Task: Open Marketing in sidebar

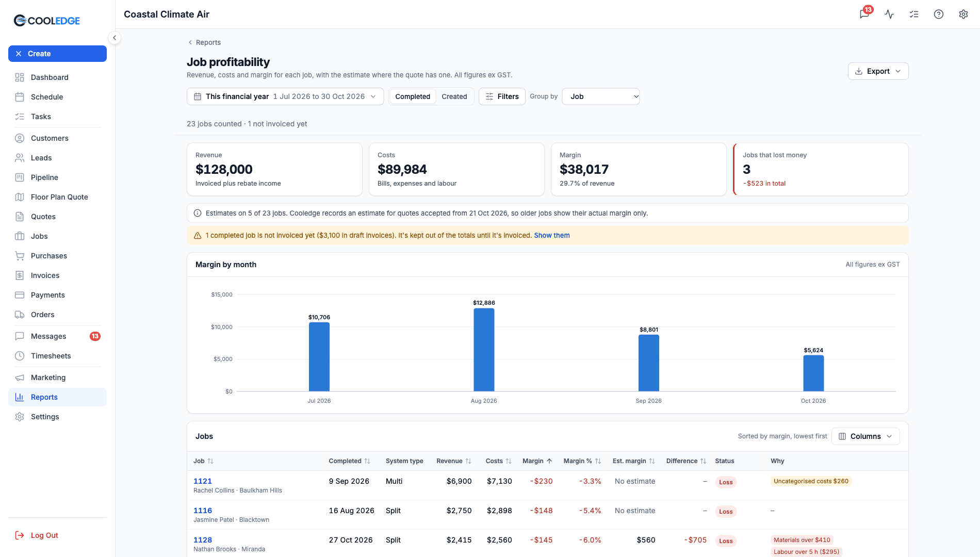Action: tap(57, 378)
